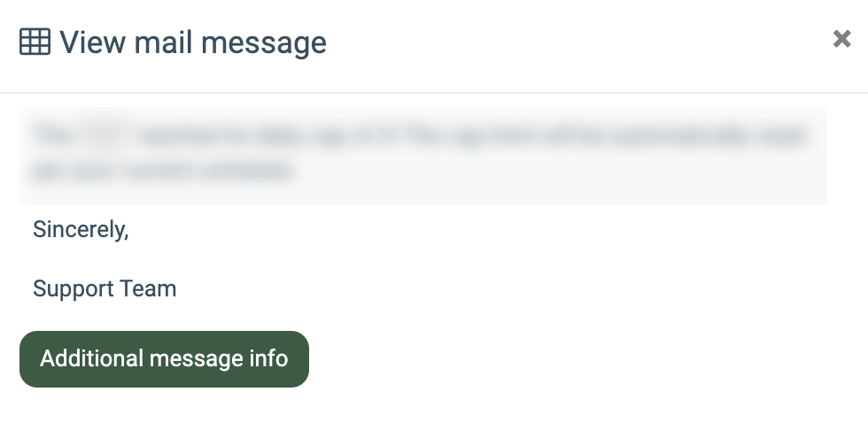Click the second line of blurred message text

pyautogui.click(x=164, y=170)
